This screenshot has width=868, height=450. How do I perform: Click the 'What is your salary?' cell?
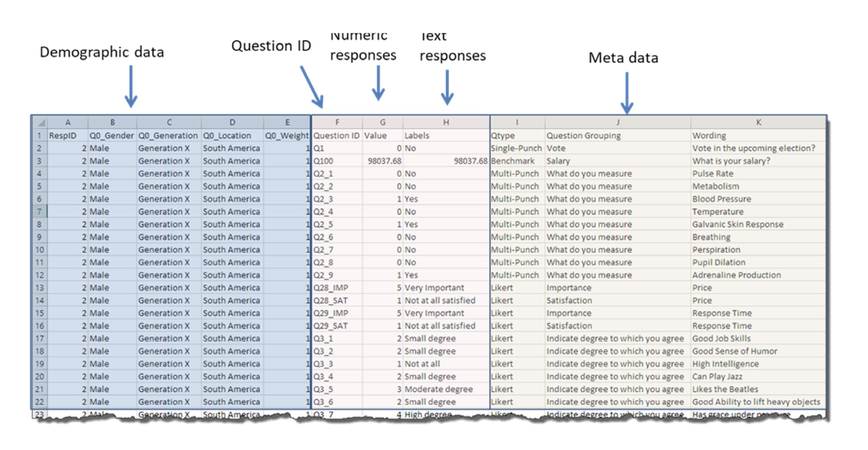click(758, 161)
